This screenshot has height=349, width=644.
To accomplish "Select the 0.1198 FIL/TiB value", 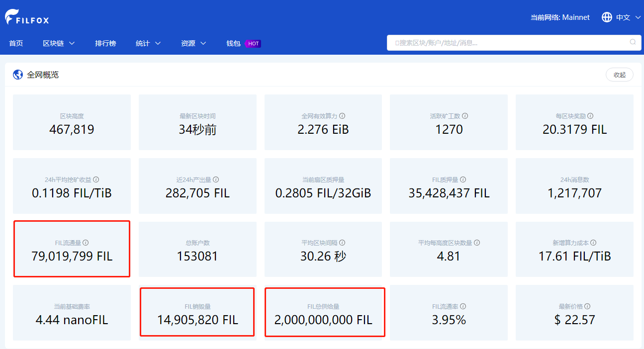I will pyautogui.click(x=72, y=193).
